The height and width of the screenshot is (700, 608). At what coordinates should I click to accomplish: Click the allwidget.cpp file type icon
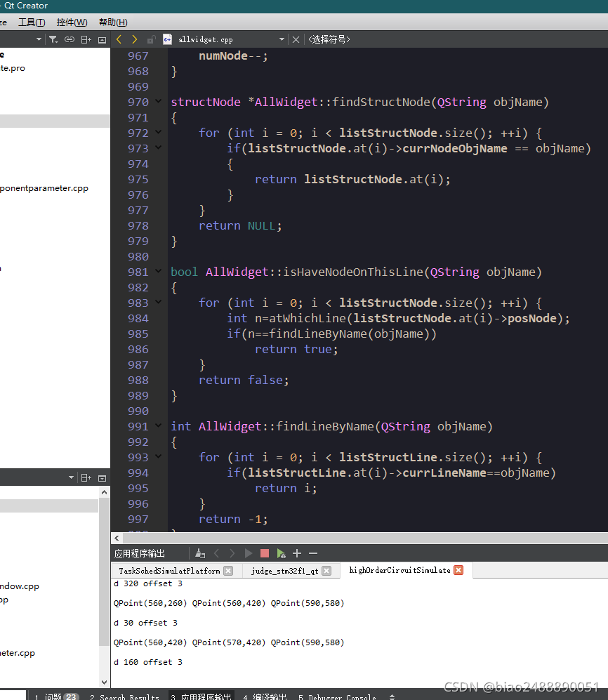click(167, 39)
